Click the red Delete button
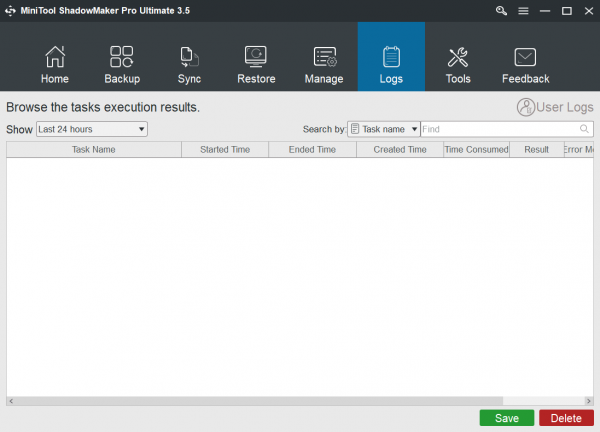This screenshot has width=600, height=432. point(566,418)
